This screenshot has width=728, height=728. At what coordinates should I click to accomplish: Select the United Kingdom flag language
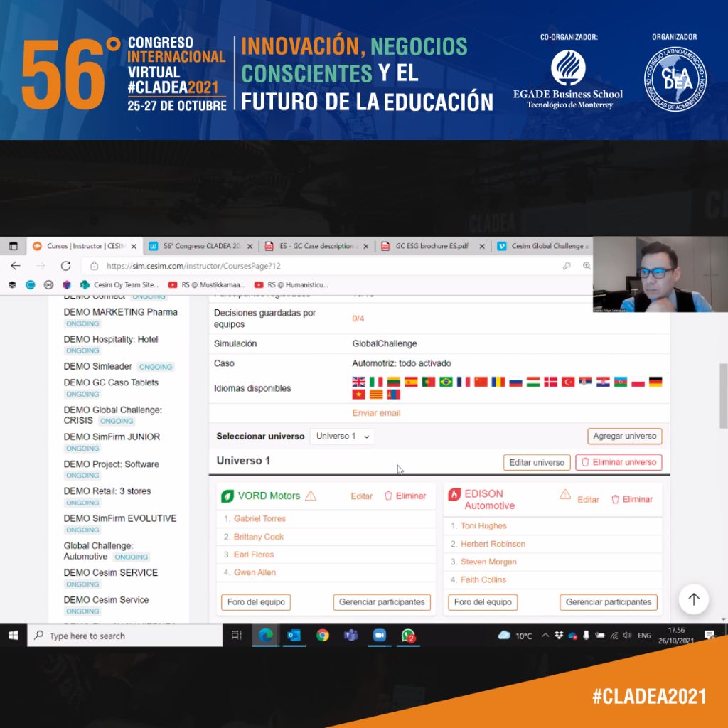[358, 382]
